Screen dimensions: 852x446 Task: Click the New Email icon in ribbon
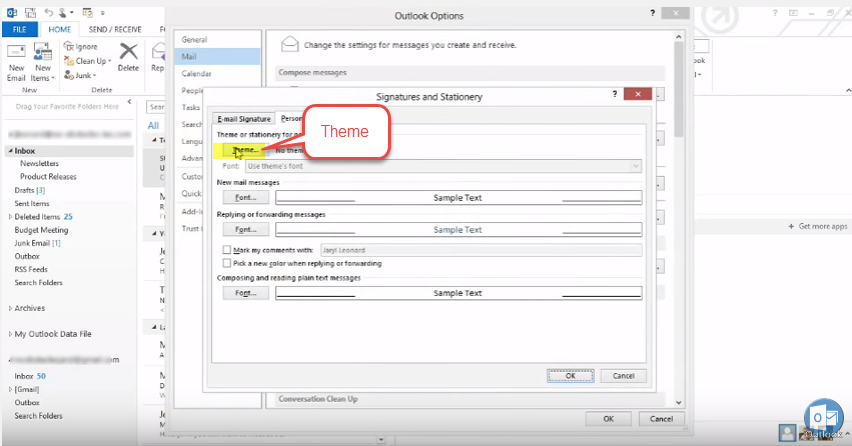pyautogui.click(x=16, y=52)
